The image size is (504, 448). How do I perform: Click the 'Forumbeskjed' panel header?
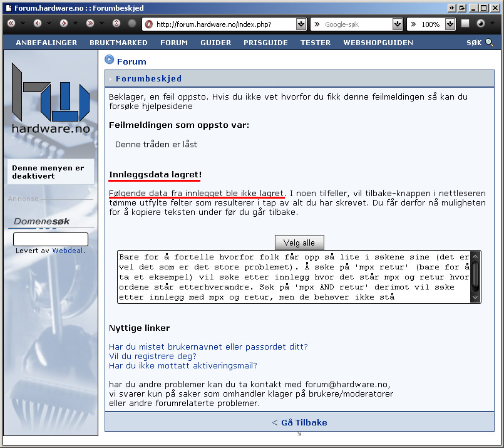(x=299, y=78)
